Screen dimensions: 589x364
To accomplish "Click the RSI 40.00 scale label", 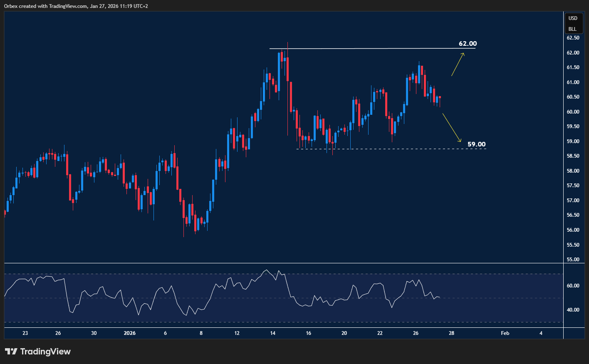I will [573, 310].
